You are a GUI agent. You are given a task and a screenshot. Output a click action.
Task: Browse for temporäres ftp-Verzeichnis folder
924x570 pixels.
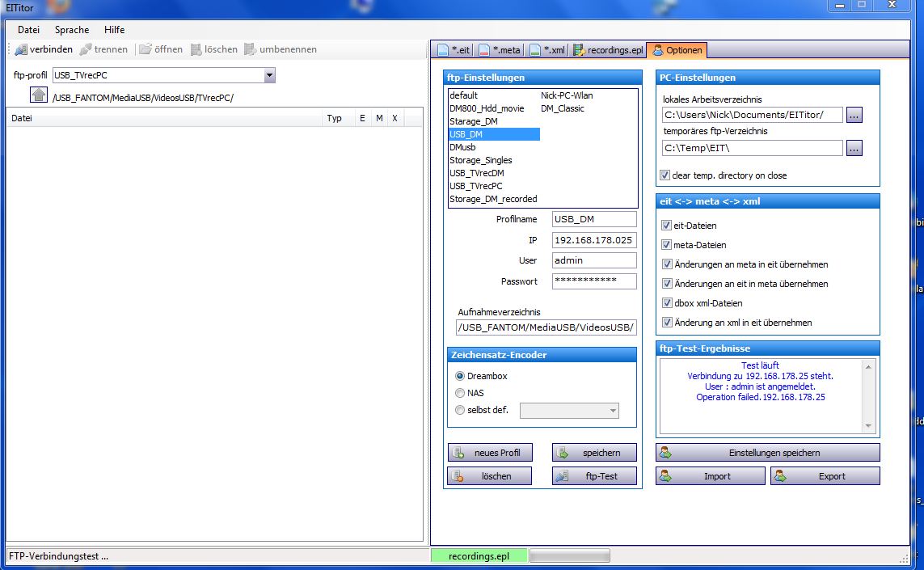pos(854,148)
